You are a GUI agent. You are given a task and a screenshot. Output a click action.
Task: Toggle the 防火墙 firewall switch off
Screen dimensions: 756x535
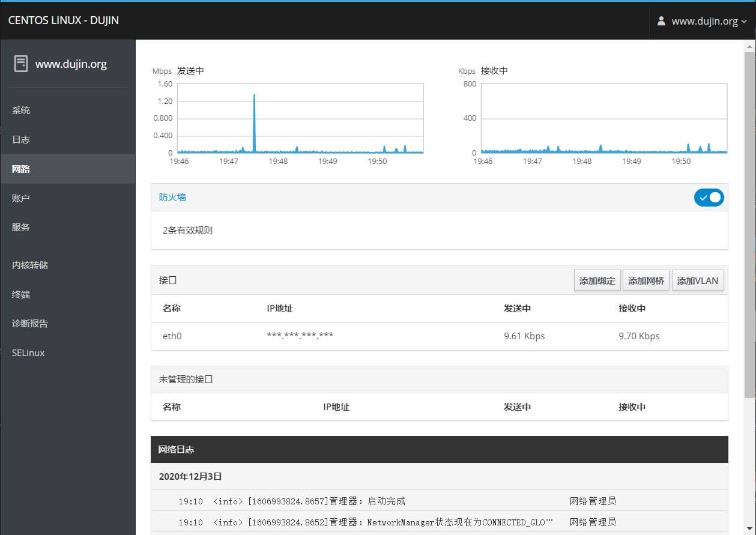pos(709,198)
